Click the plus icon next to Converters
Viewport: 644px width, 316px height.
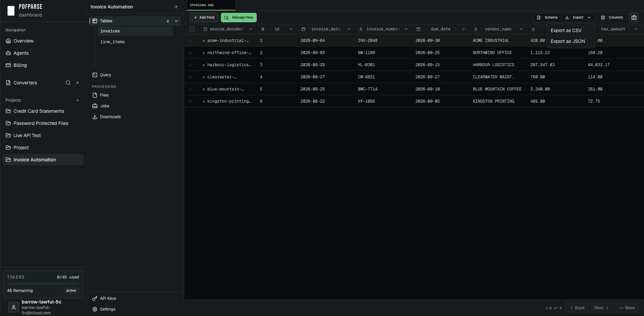[x=77, y=83]
